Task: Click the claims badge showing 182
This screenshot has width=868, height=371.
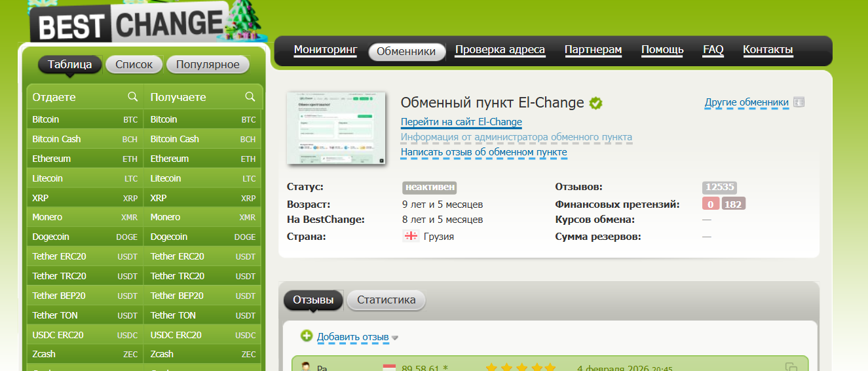Action: click(x=733, y=204)
